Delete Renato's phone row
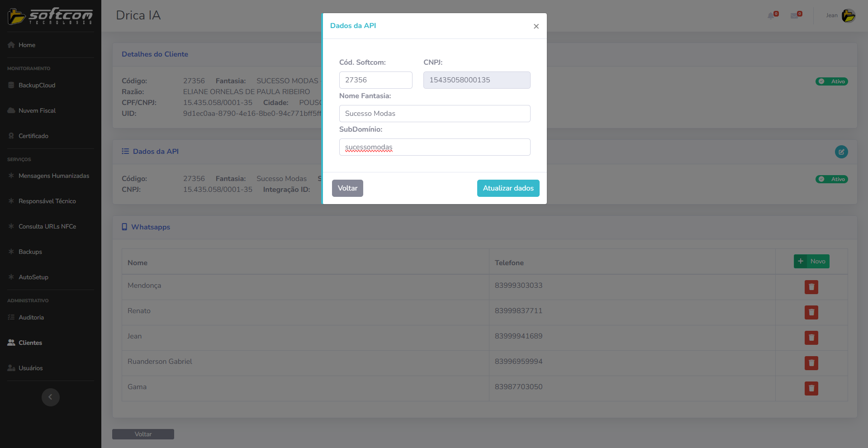Viewport: 868px width, 448px height. tap(811, 312)
